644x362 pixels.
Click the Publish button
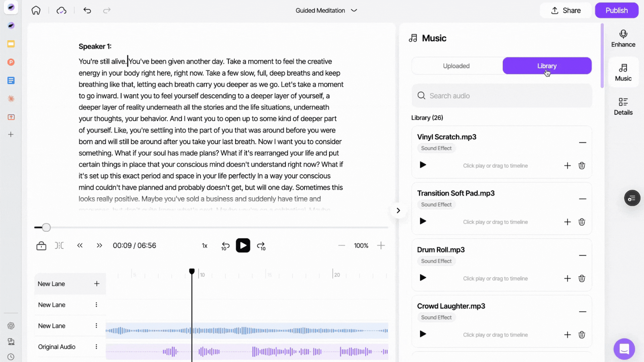pyautogui.click(x=616, y=10)
